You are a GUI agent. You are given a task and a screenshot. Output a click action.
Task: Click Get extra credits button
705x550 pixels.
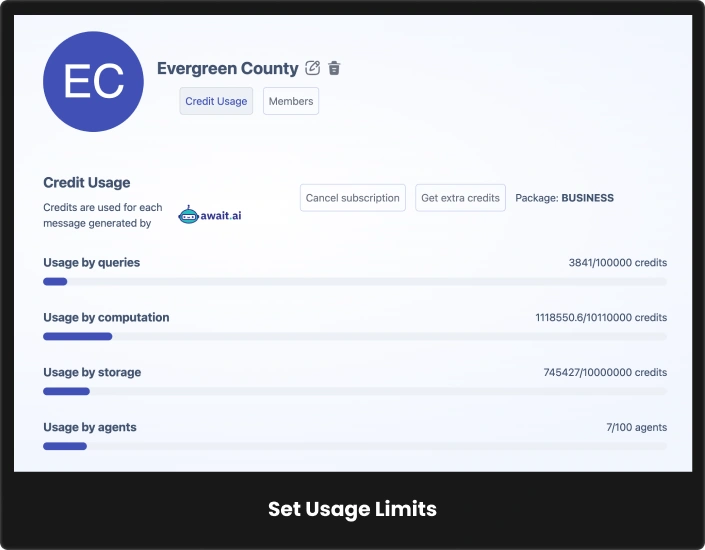point(460,198)
